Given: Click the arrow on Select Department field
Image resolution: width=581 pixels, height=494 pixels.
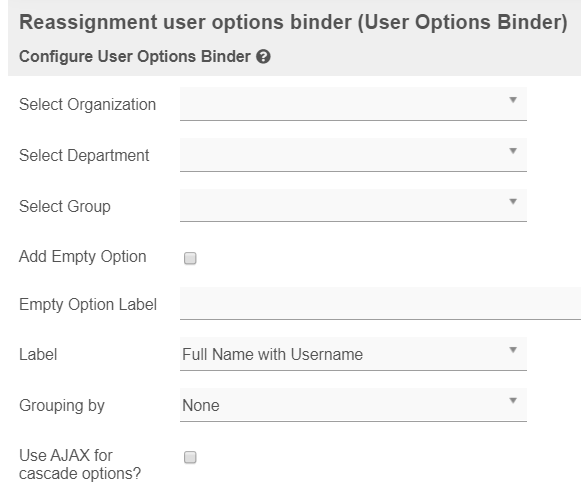Looking at the screenshot, I should [513, 151].
